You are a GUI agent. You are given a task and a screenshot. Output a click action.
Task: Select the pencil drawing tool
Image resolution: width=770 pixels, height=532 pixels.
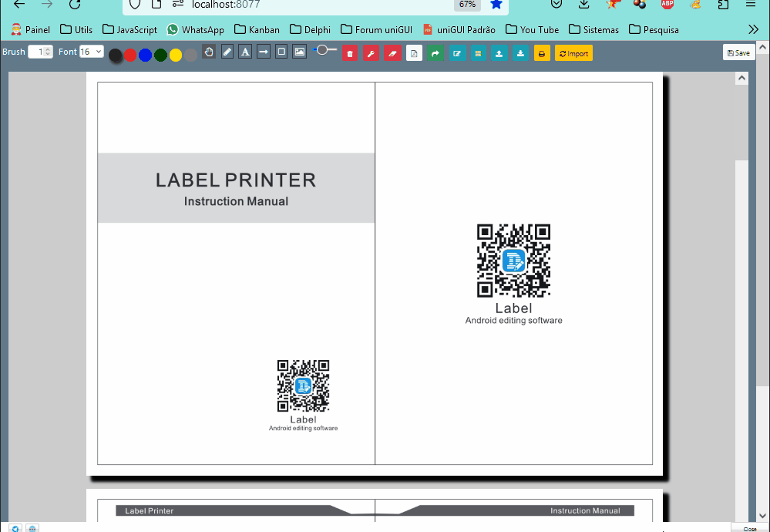(x=227, y=52)
